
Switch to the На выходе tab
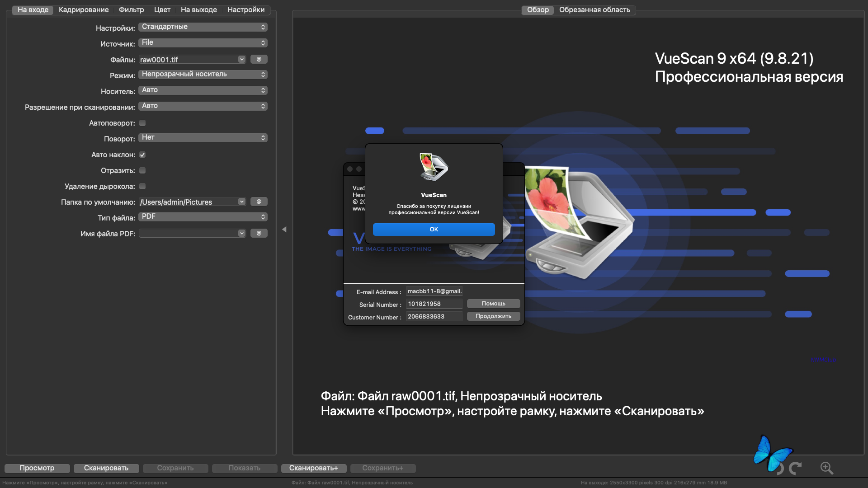(x=199, y=10)
